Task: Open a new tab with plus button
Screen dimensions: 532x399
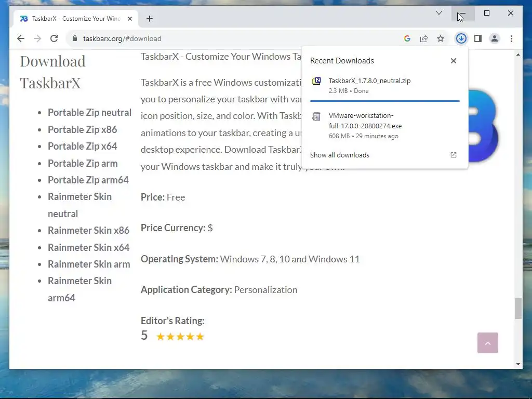Action: 150,19
